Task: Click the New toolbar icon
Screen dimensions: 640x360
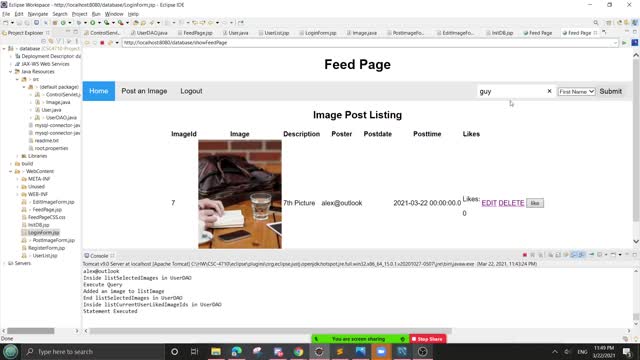Action: coord(6,22)
